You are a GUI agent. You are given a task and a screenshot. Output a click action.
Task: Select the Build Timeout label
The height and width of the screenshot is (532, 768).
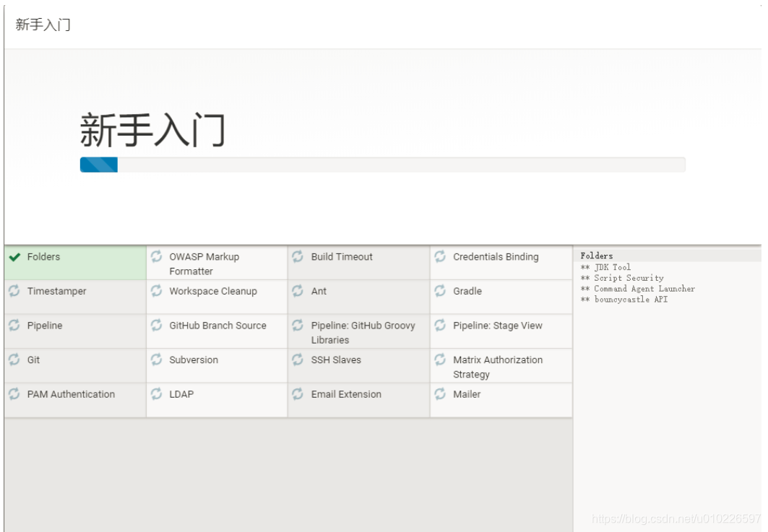[x=342, y=257]
